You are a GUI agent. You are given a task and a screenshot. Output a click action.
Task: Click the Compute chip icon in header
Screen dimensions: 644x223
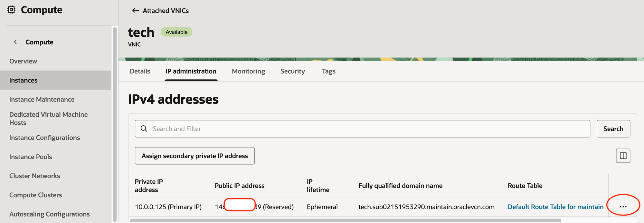pyautogui.click(x=11, y=10)
